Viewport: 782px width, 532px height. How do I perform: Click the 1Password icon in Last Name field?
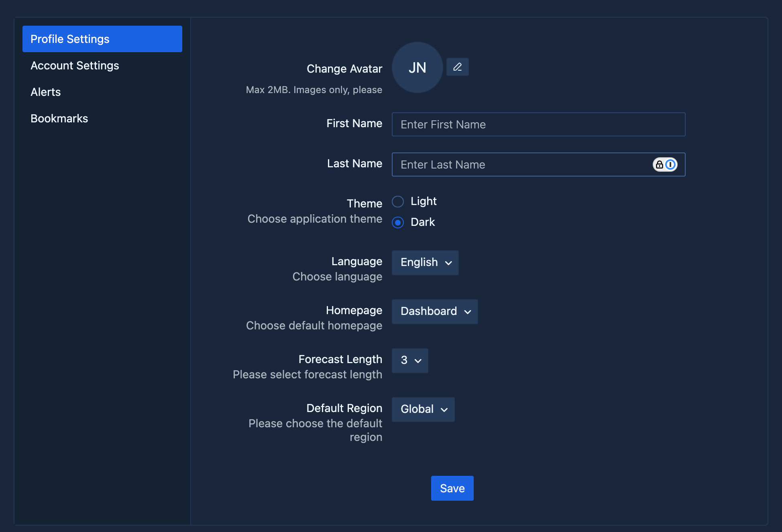click(x=670, y=164)
